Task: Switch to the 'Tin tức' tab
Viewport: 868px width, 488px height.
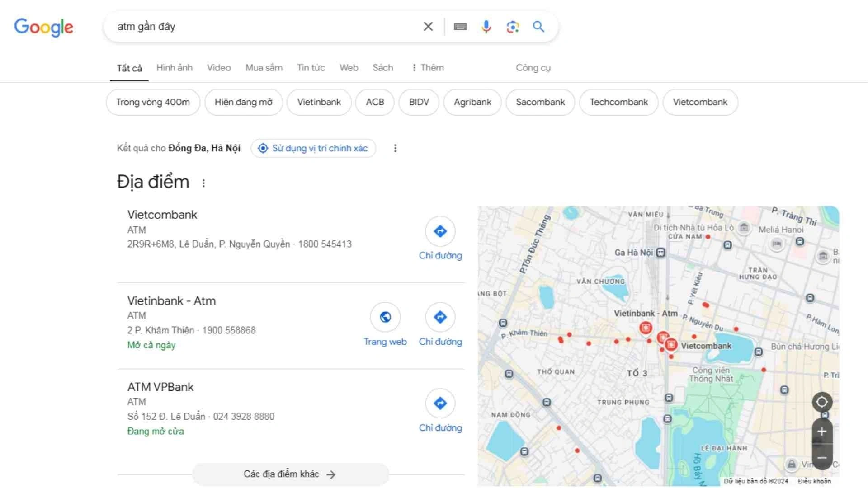Action: point(311,68)
